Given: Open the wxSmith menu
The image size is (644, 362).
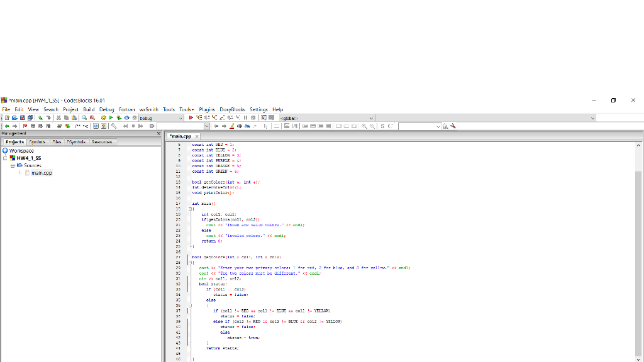Looking at the screenshot, I should 149,109.
